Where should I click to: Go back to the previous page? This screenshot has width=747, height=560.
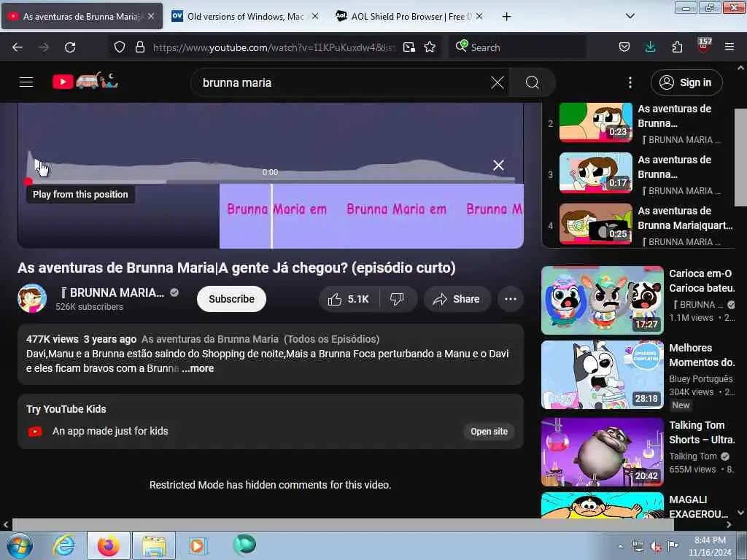point(18,47)
